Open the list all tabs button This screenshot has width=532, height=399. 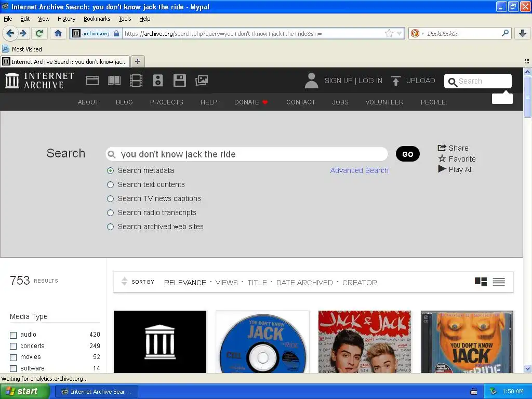coord(527,61)
